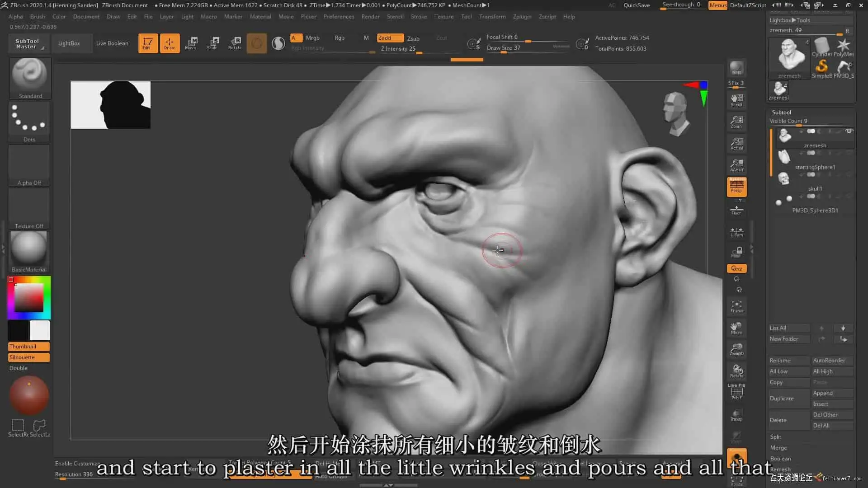Open the Standard brush picker
This screenshot has height=488, width=868.
pyautogui.click(x=30, y=77)
